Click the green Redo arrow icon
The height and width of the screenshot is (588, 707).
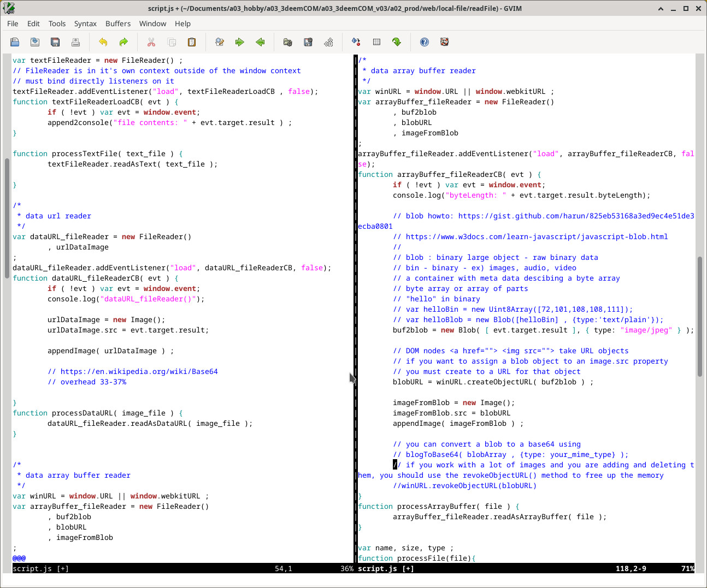tap(123, 42)
